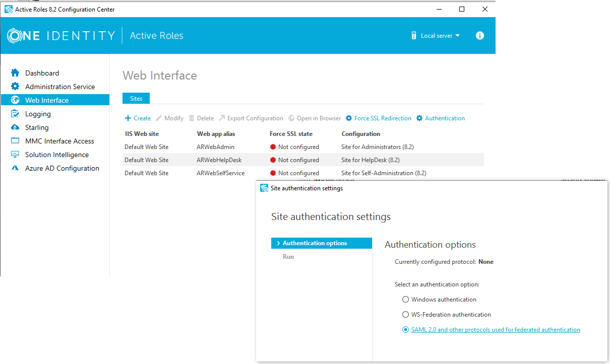The image size is (610, 364).
Task: Click Force SSL Redirection link
Action: [383, 118]
